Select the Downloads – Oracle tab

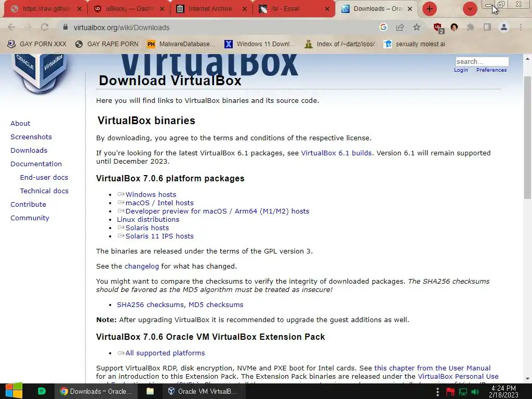(377, 9)
